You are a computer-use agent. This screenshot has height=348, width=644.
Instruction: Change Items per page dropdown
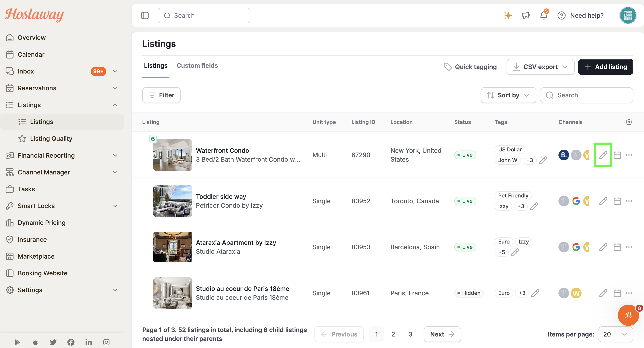[615, 334]
